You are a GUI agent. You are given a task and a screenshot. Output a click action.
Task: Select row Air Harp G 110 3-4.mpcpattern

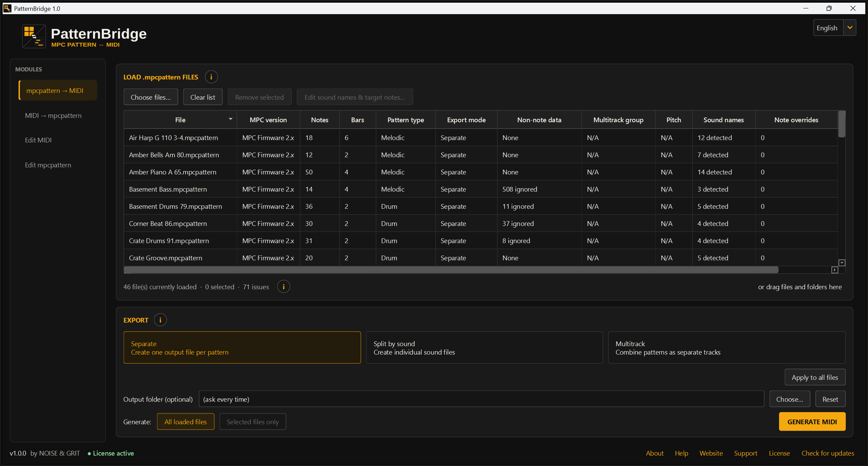pos(481,138)
